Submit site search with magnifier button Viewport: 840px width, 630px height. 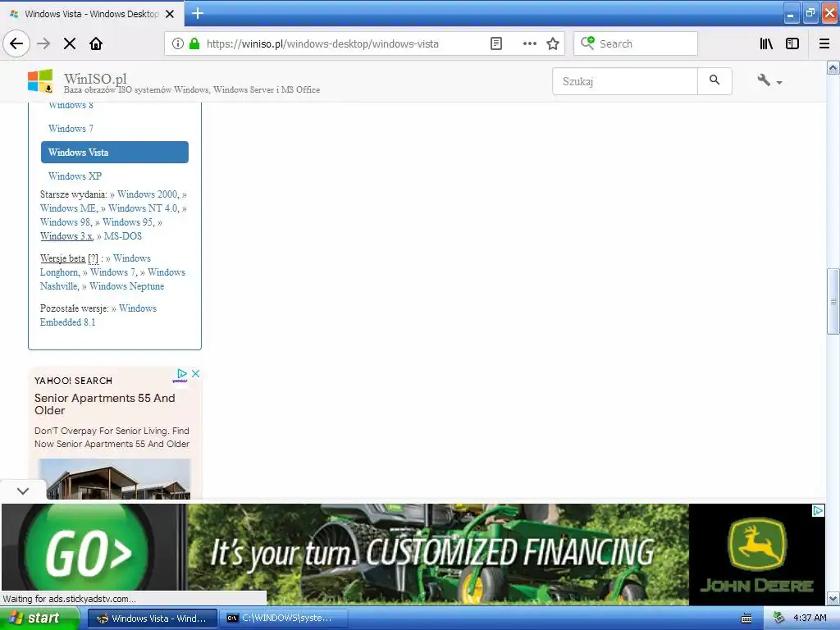tap(714, 81)
